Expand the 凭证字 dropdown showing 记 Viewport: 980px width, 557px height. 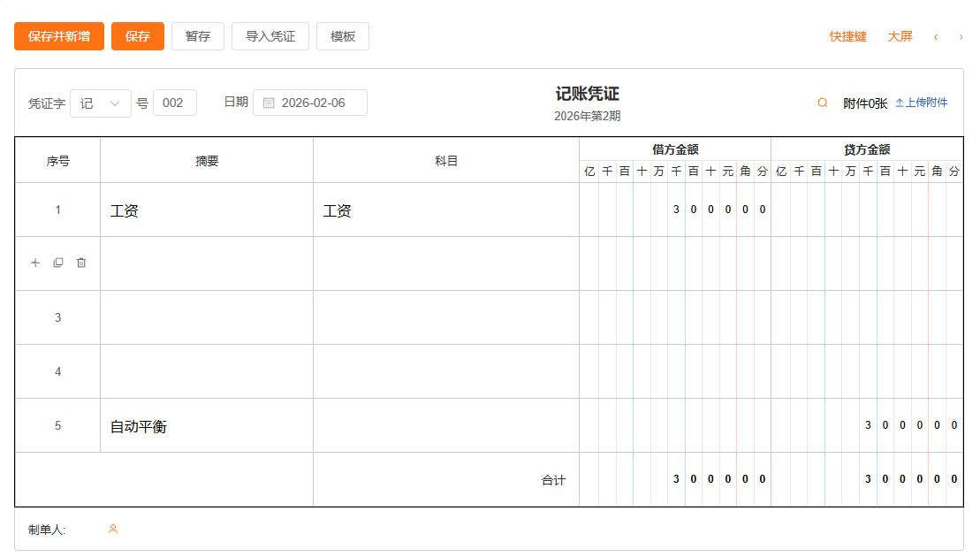[x=101, y=103]
